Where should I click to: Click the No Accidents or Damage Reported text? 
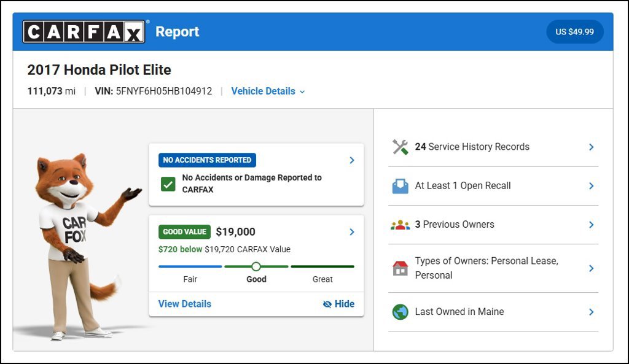(x=252, y=184)
